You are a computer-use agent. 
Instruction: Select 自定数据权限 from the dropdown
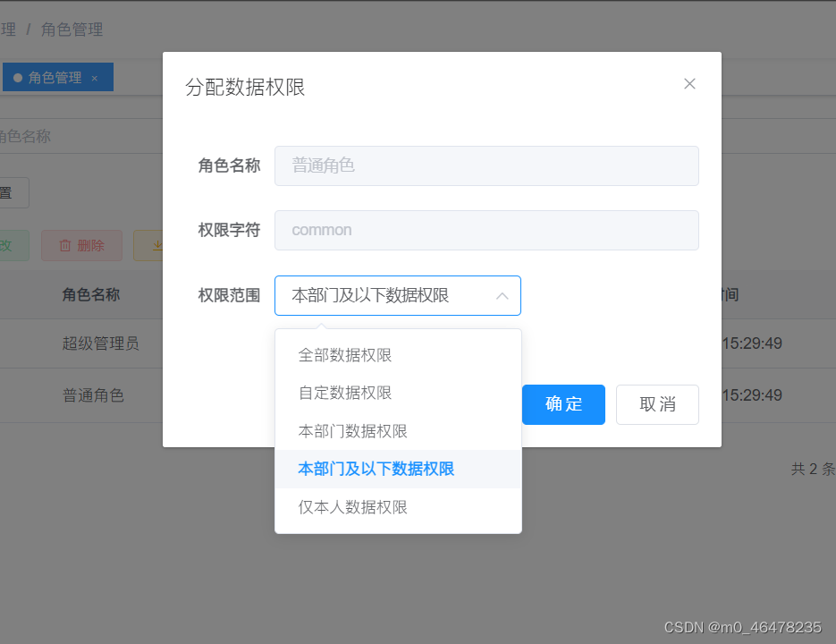(x=344, y=392)
